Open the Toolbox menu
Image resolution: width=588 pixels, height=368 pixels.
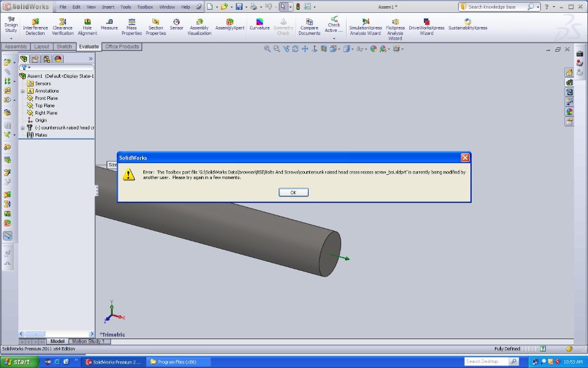tap(145, 7)
